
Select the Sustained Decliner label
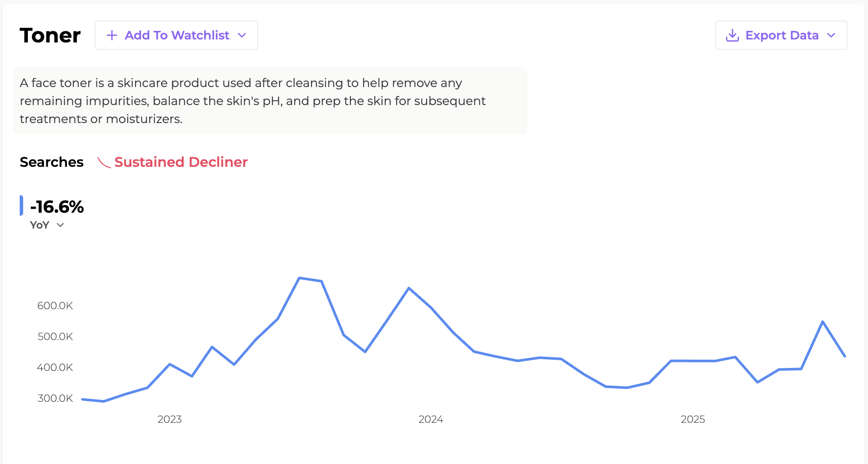tap(181, 162)
